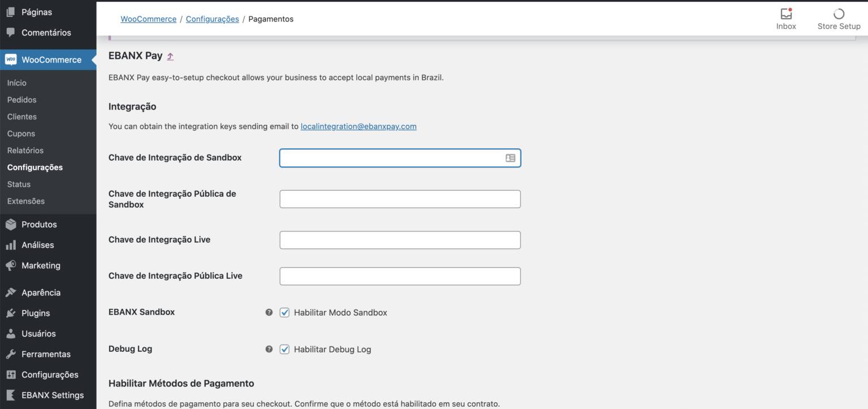
Task: Click the back arrow beside EBANX Pay
Action: [x=170, y=57]
